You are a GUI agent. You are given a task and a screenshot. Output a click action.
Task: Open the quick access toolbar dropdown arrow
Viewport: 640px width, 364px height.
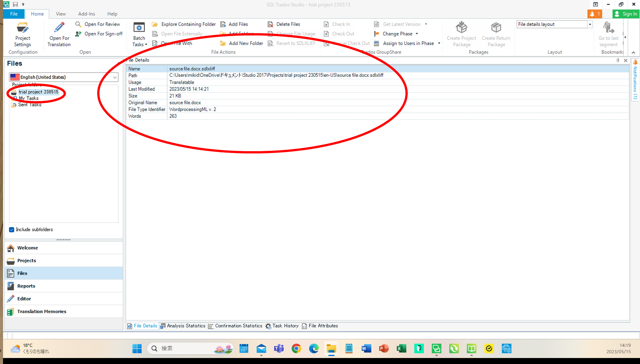pos(23,5)
